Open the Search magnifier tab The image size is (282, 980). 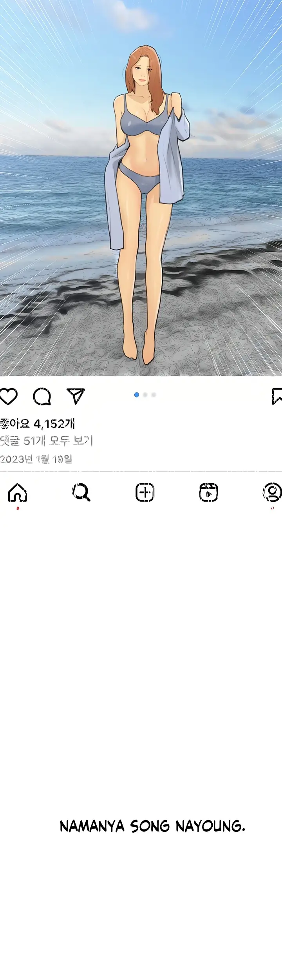[x=81, y=492]
